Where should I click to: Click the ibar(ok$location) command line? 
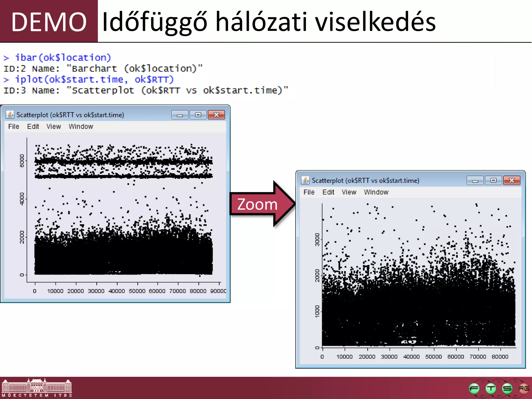57,57
